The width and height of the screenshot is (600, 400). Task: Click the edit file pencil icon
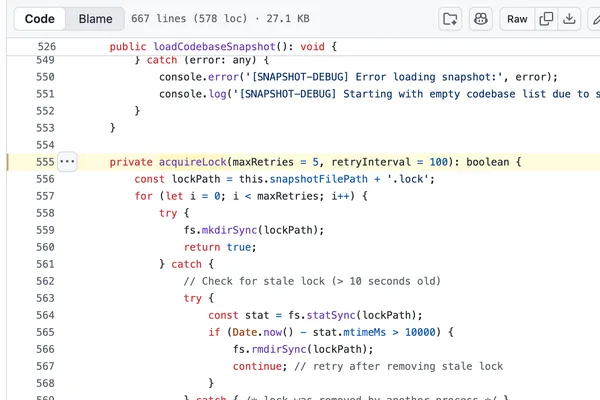click(x=595, y=19)
